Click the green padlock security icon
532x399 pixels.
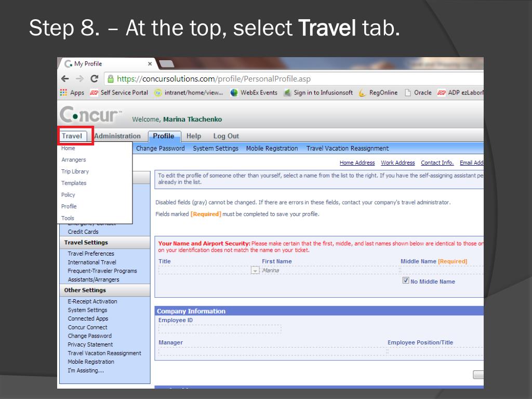tap(110, 79)
